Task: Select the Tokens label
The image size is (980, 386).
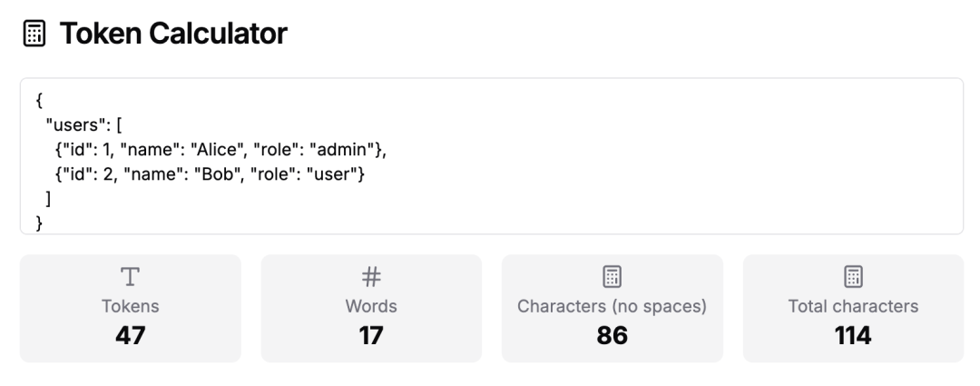Action: (x=131, y=306)
